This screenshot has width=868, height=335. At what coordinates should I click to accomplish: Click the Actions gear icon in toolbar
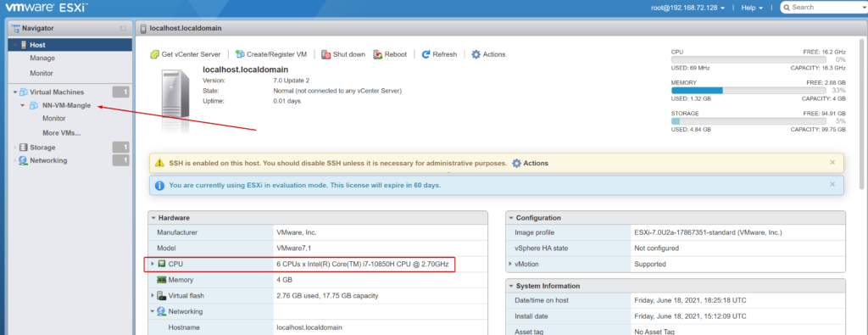coord(476,54)
